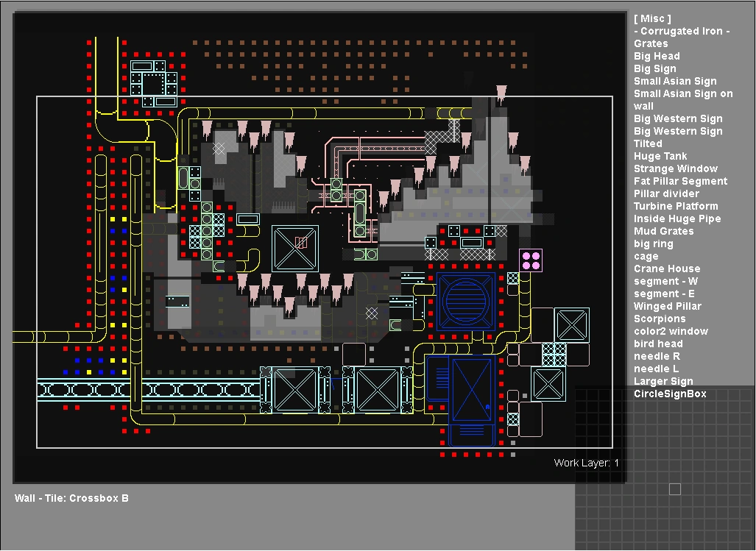This screenshot has width=756, height=551.
Task: Click the small square in tile preview grid
Action: pos(674,489)
